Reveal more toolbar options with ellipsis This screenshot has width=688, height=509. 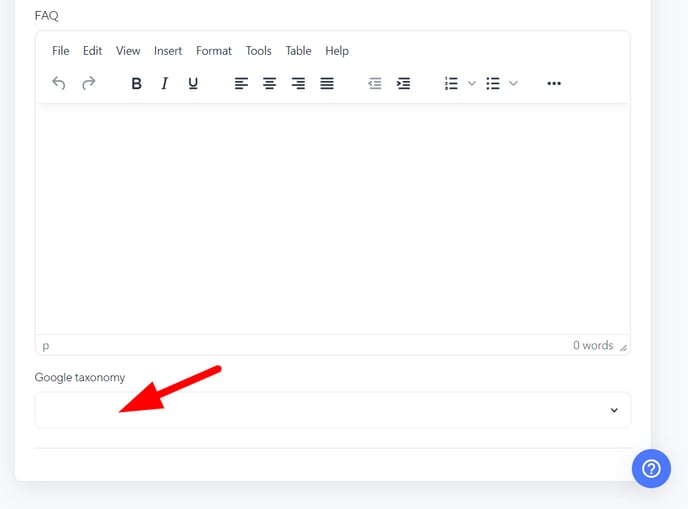point(554,84)
